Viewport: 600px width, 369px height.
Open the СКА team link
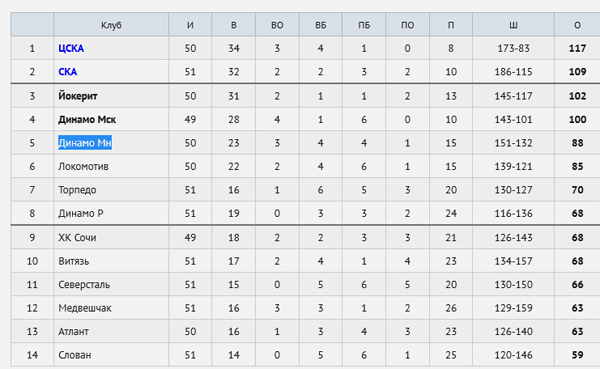click(68, 72)
